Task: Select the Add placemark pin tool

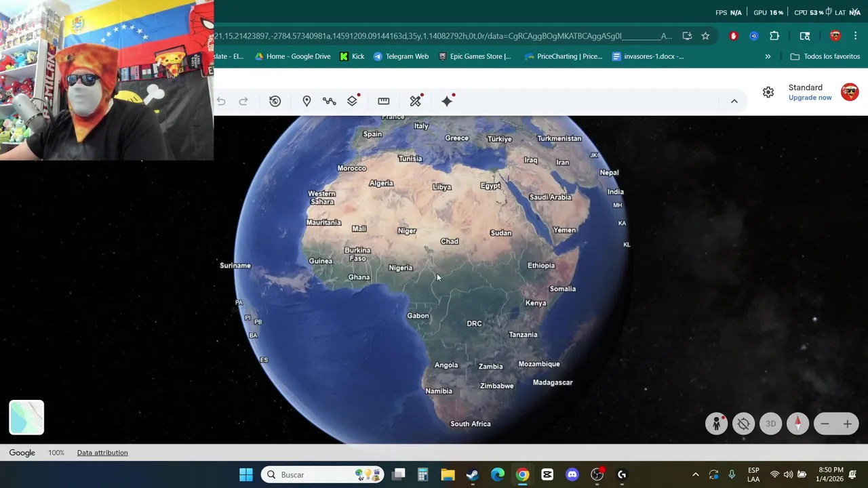Action: (x=307, y=101)
